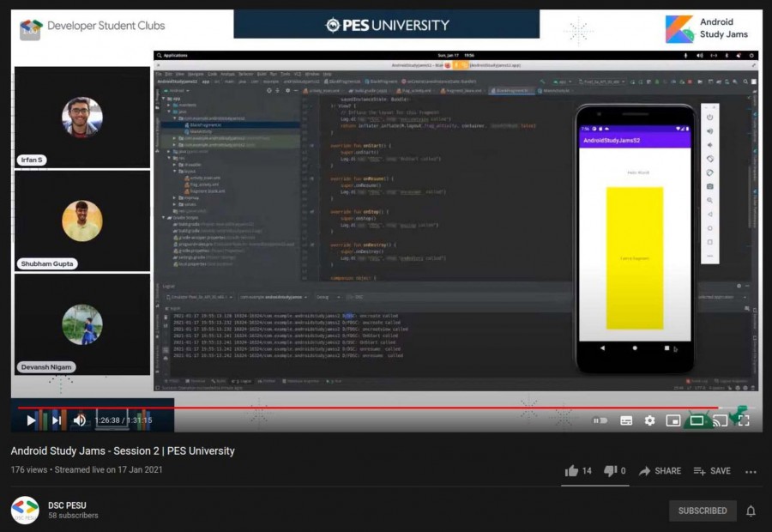The height and width of the screenshot is (532, 772).
Task: Click SAVE to add to playlist
Action: 712,471
